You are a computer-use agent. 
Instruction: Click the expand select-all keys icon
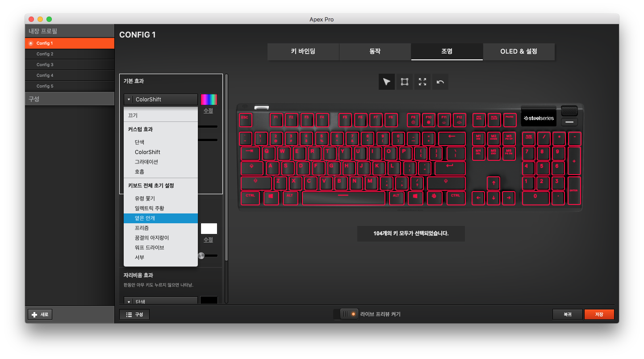click(422, 82)
